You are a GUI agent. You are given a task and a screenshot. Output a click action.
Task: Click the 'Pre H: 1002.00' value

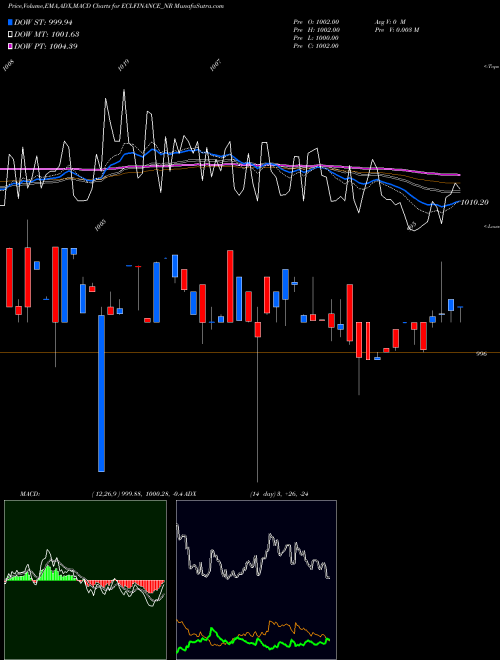point(316,30)
